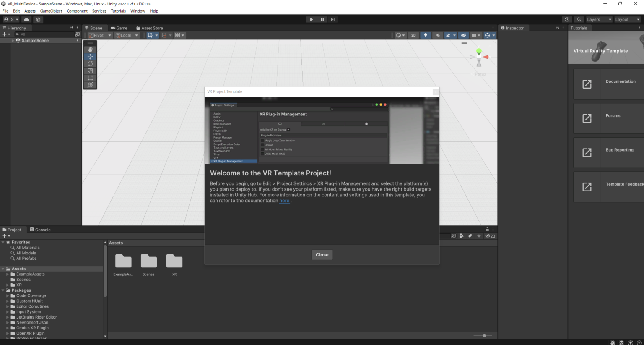The width and height of the screenshot is (644, 345).
Task: Toggle scene lighting lightbulb
Action: (x=426, y=35)
